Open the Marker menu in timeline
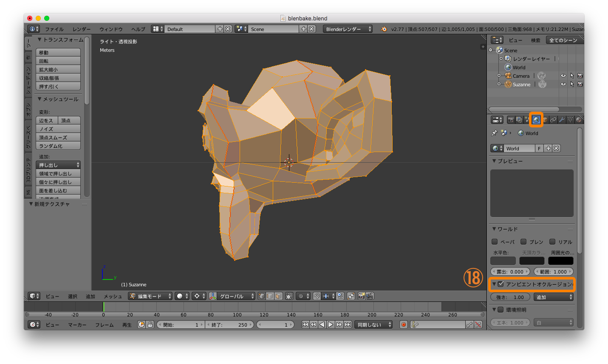 tap(77, 324)
